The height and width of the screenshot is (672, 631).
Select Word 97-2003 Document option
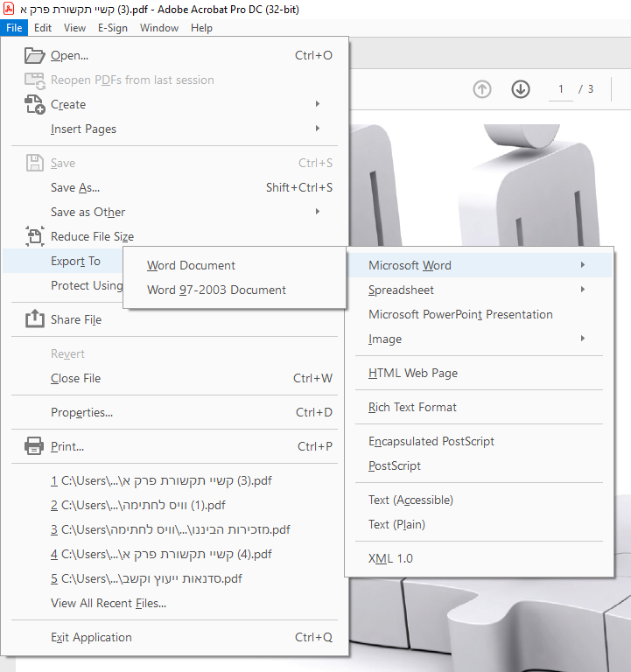pos(235,290)
